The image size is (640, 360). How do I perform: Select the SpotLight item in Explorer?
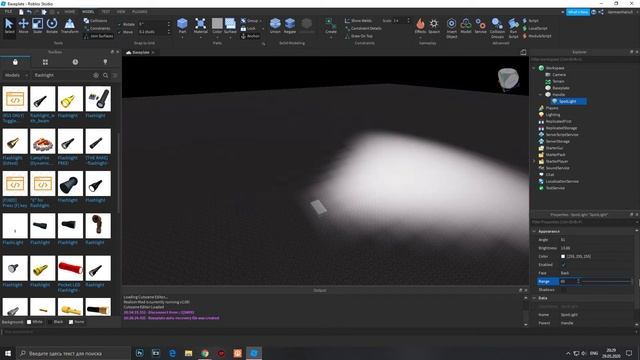pos(567,101)
